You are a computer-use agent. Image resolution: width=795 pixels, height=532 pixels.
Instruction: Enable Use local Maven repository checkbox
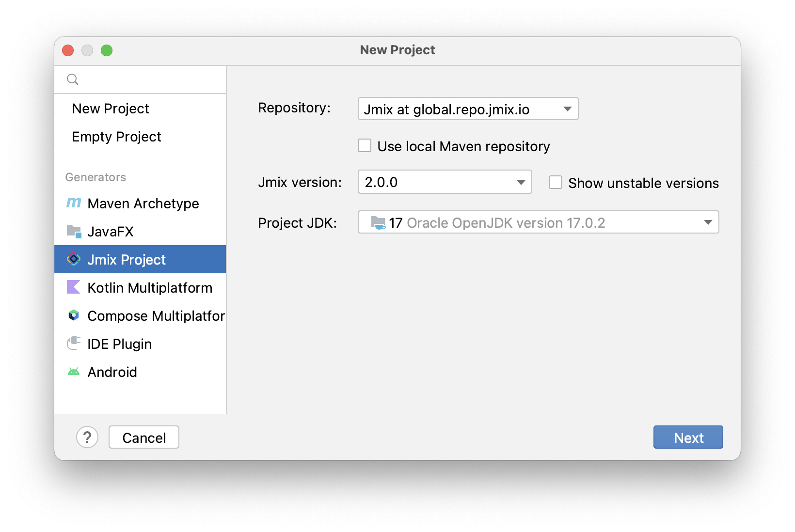[x=365, y=146]
